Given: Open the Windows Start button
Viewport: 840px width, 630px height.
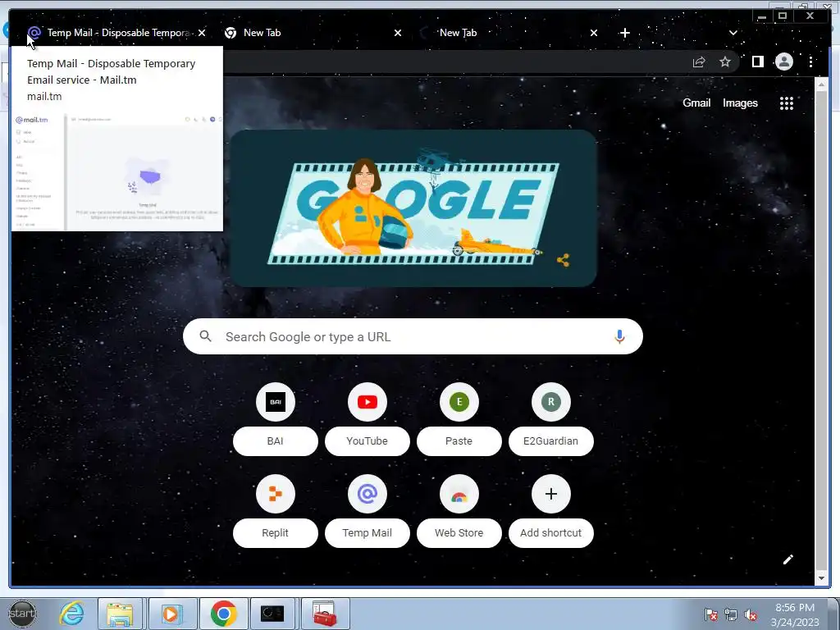Looking at the screenshot, I should [22, 614].
